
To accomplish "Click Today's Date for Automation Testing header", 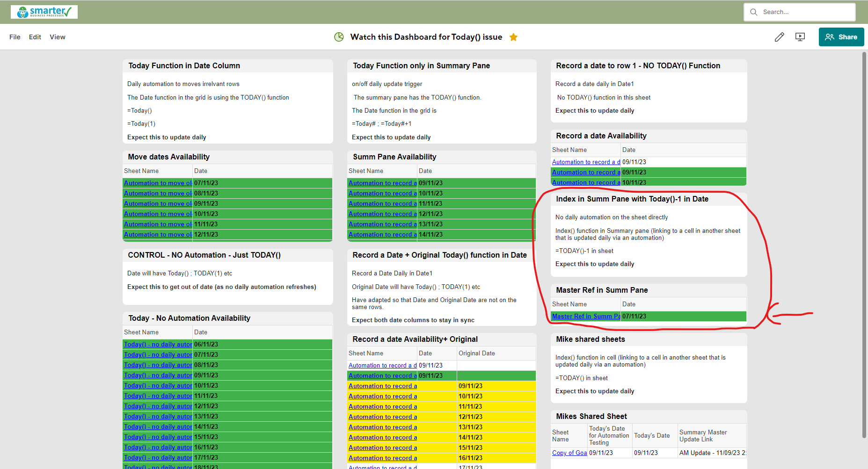I will (x=609, y=436).
